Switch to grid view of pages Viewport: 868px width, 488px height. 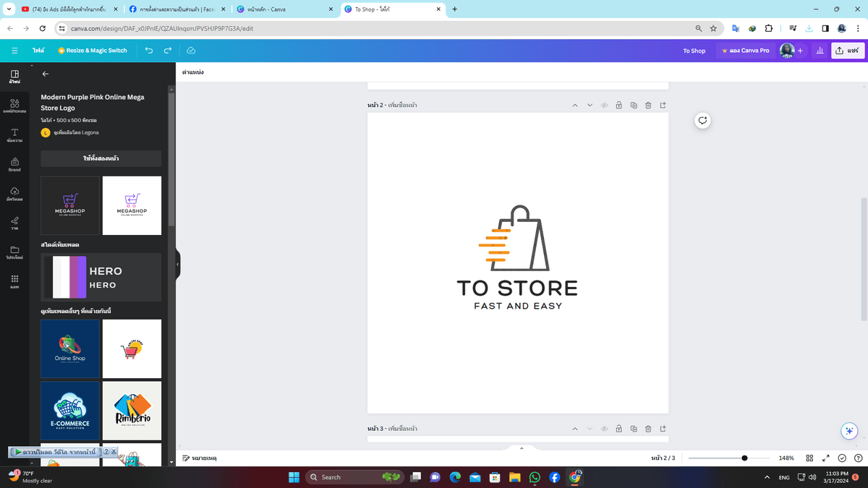click(809, 458)
